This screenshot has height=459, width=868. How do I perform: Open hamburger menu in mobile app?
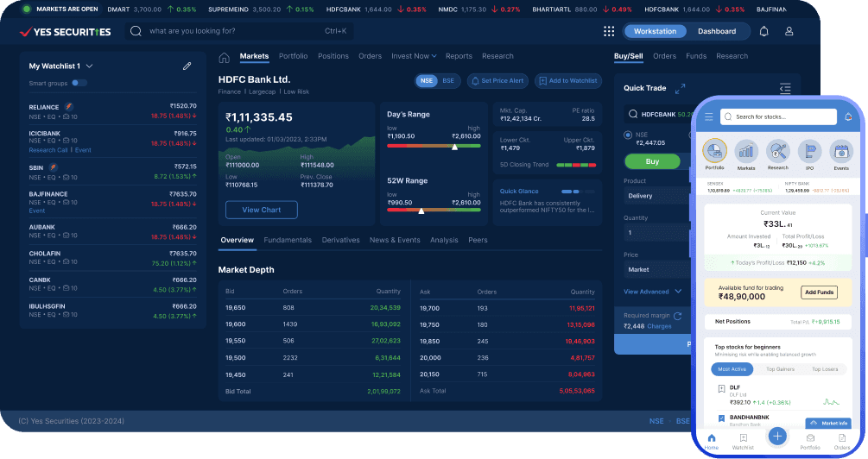(x=708, y=116)
